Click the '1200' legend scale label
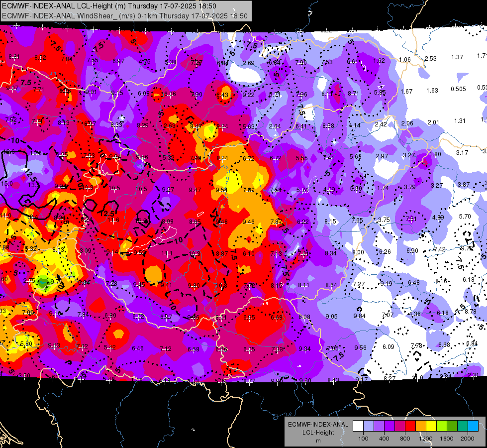Image resolution: width=487 pixels, height=448 pixels. (425, 439)
